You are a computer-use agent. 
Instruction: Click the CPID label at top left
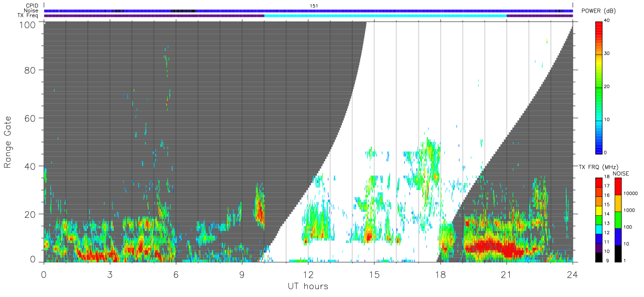(32, 6)
